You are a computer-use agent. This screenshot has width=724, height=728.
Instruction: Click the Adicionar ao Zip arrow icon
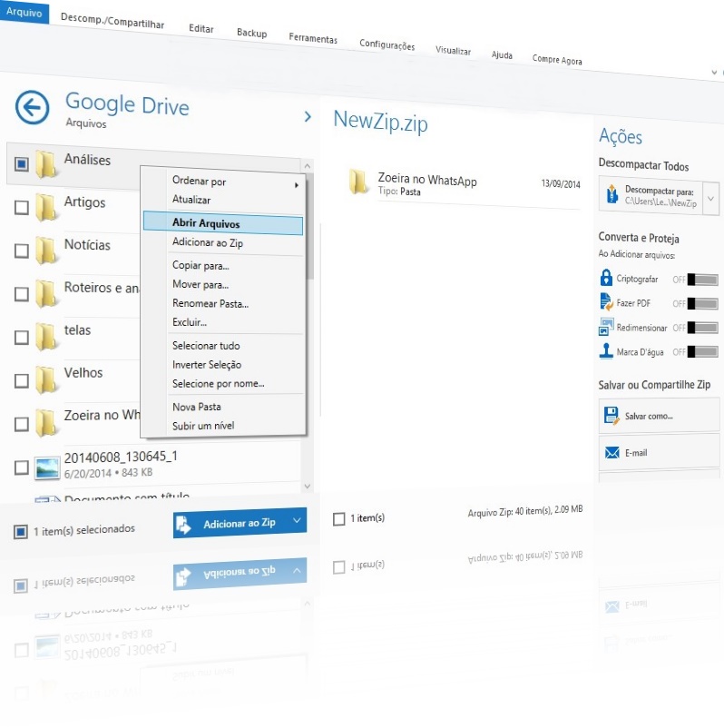point(183,525)
